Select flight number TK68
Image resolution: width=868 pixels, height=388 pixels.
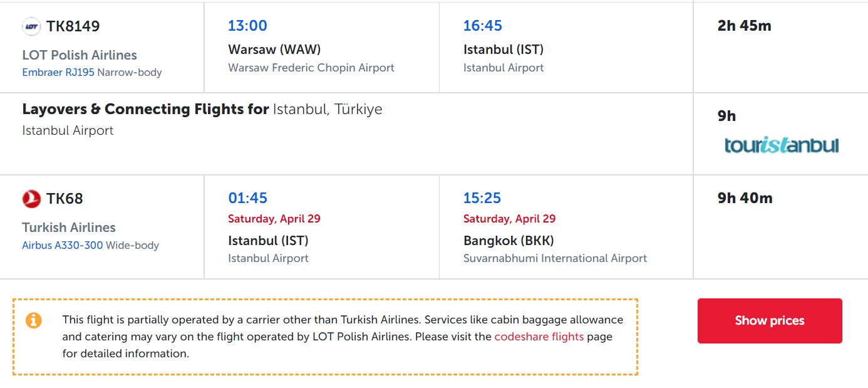65,199
